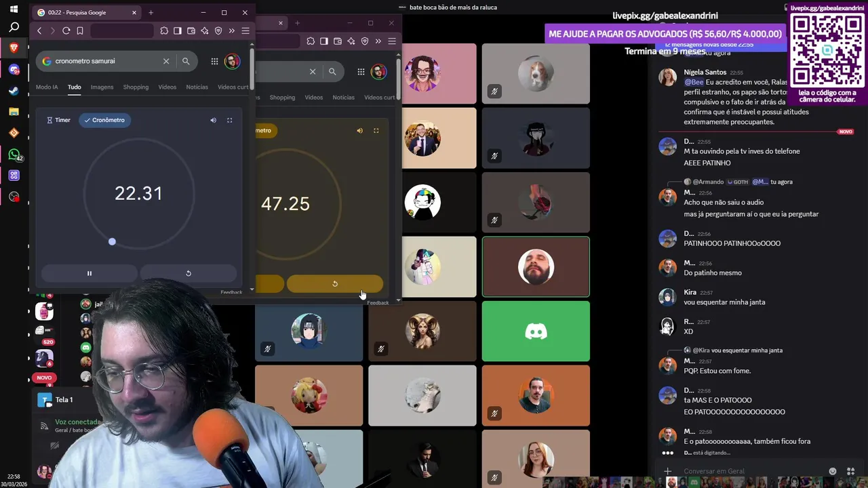Click front window vertical scrollbar
This screenshot has height=488, width=868.
coord(252,69)
